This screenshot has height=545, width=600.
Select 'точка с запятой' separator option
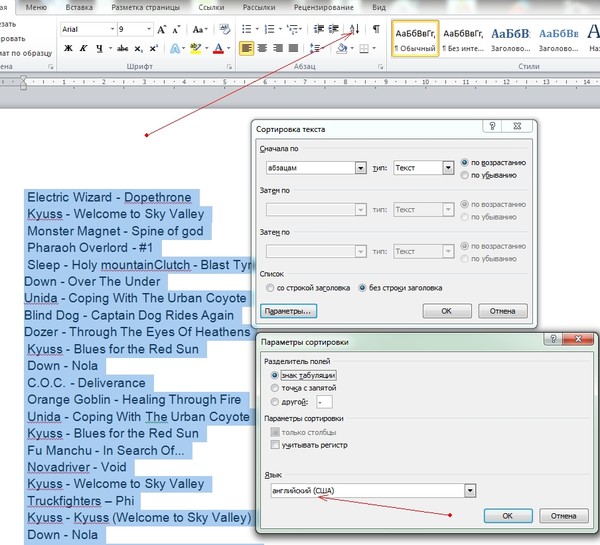274,388
